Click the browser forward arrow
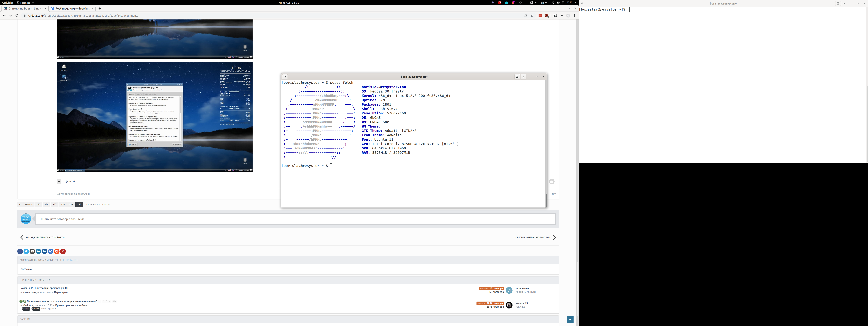 (10, 16)
